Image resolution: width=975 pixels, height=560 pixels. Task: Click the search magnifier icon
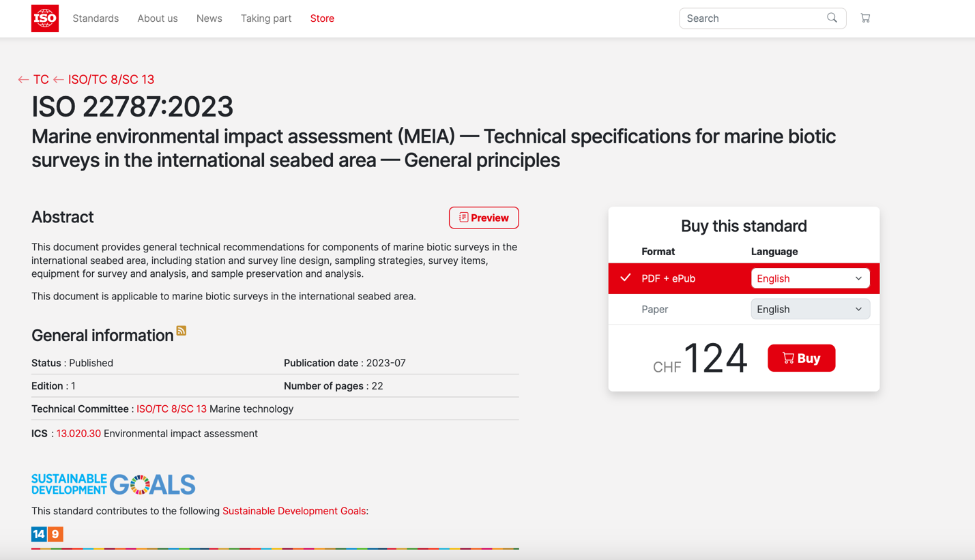(x=832, y=18)
